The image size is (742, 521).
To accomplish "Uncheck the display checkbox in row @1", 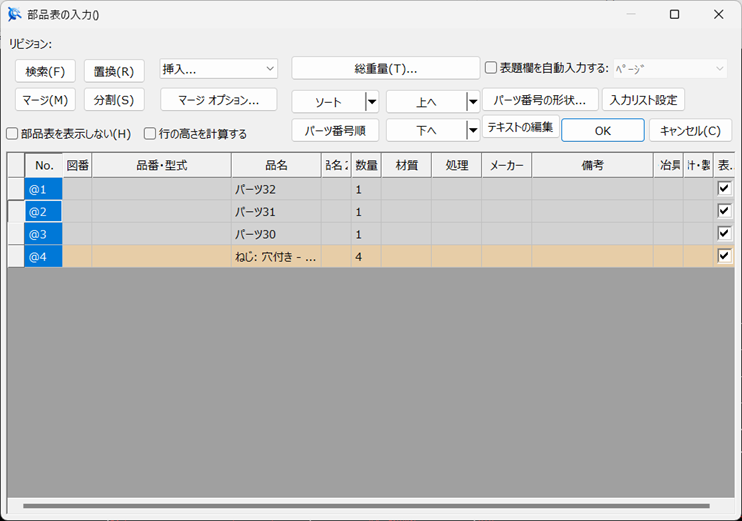I will [x=724, y=188].
